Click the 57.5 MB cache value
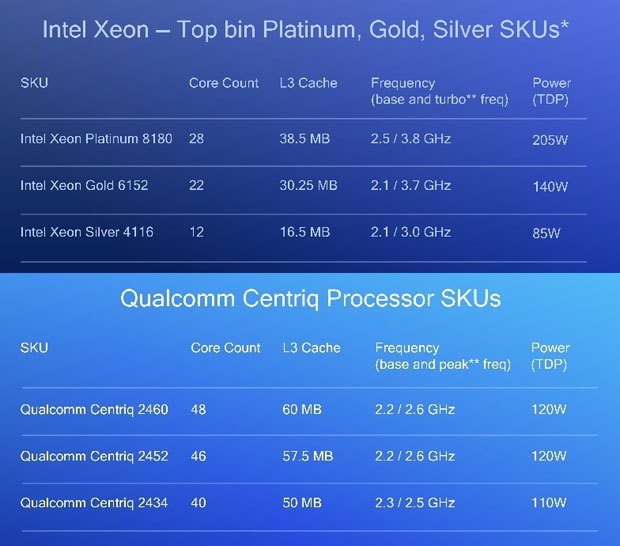Screen dimensions: 620x546 (308, 456)
